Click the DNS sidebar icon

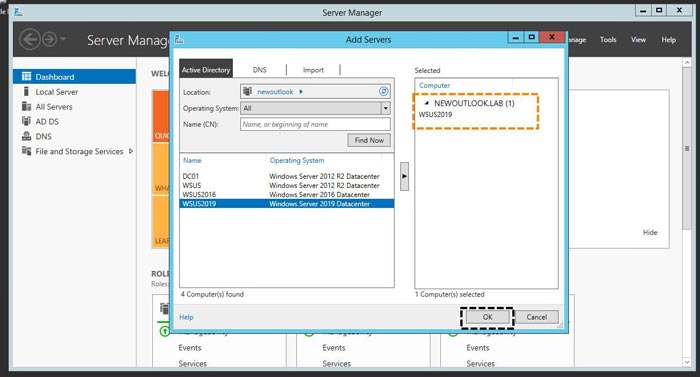click(26, 136)
